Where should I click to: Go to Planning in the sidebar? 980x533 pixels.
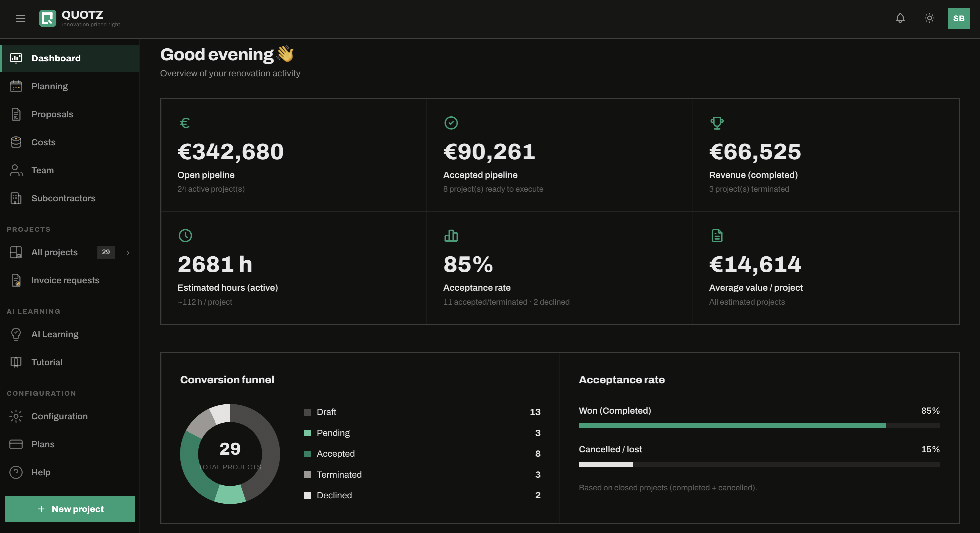click(x=70, y=86)
